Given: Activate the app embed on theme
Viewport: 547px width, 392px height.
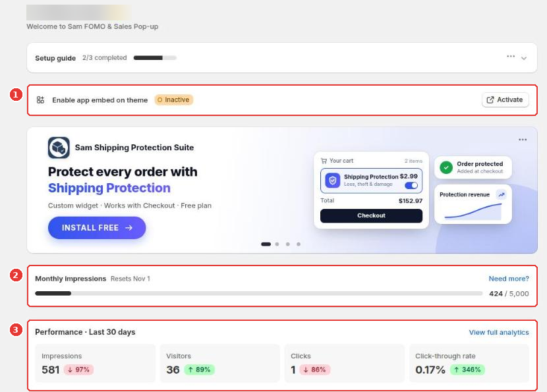Looking at the screenshot, I should (x=505, y=99).
